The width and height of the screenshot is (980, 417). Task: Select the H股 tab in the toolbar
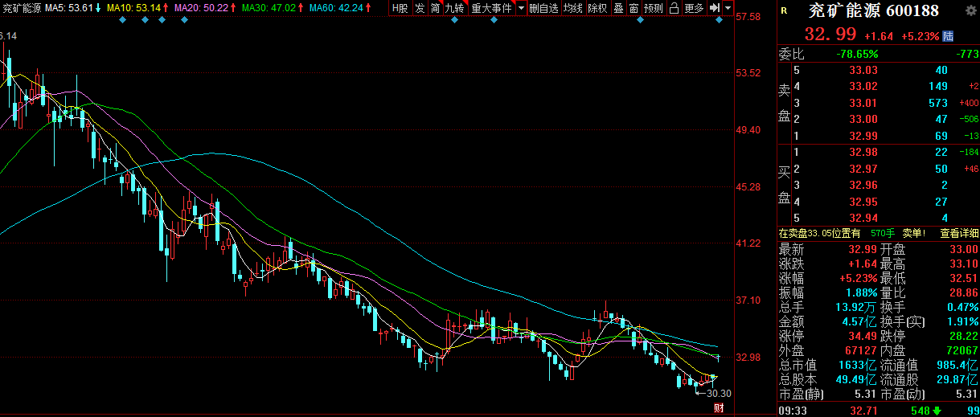400,8
